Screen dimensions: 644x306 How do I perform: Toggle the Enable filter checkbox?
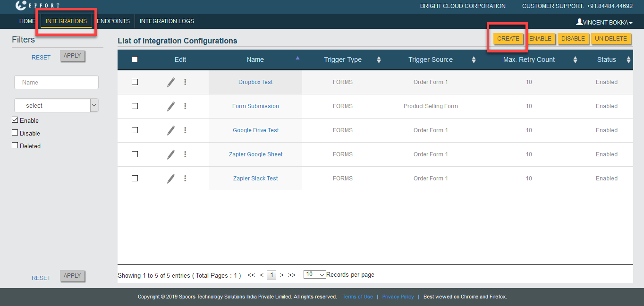(x=15, y=120)
